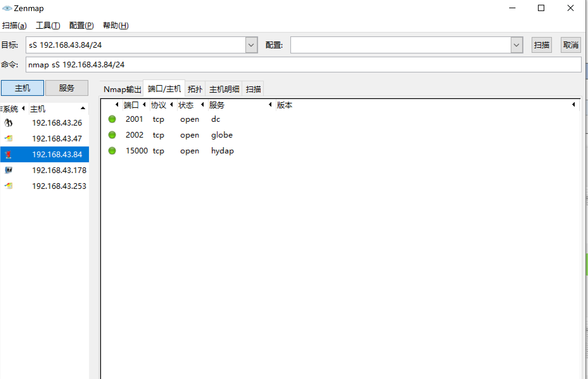
Task: Click the dc service name
Action: click(216, 119)
